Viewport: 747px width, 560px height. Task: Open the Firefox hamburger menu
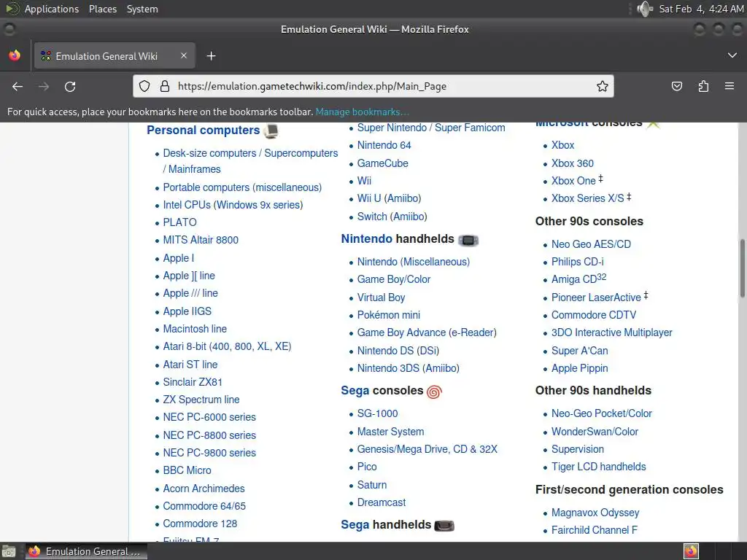pyautogui.click(x=729, y=86)
